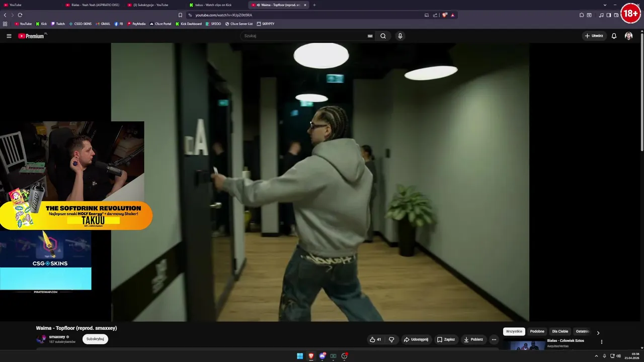Open bookmarks apps grid icon
644x362 pixels.
click(x=5, y=24)
